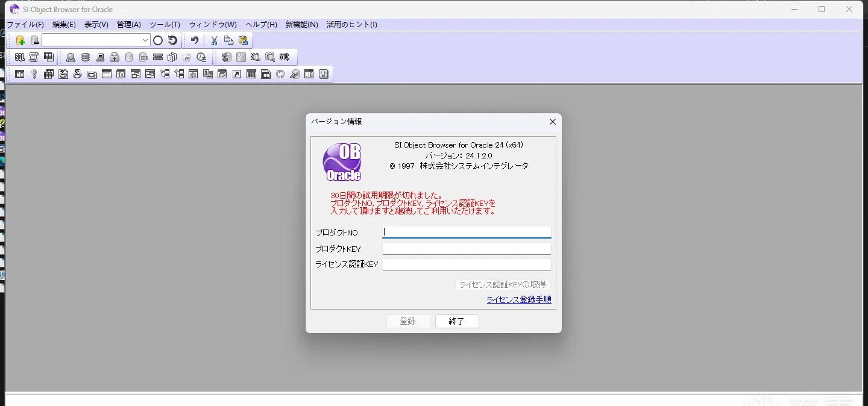Open the SQL execution icon
The height and width of the screenshot is (406, 868).
pos(20,57)
